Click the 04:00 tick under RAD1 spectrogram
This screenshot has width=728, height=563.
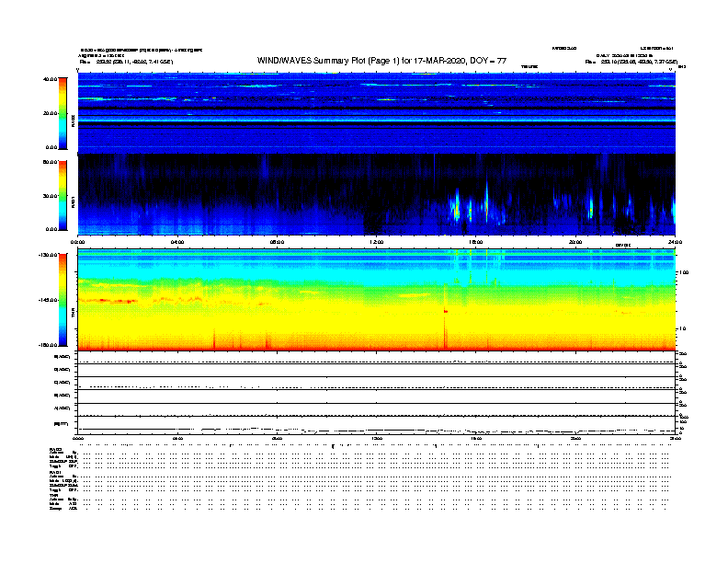click(x=177, y=242)
